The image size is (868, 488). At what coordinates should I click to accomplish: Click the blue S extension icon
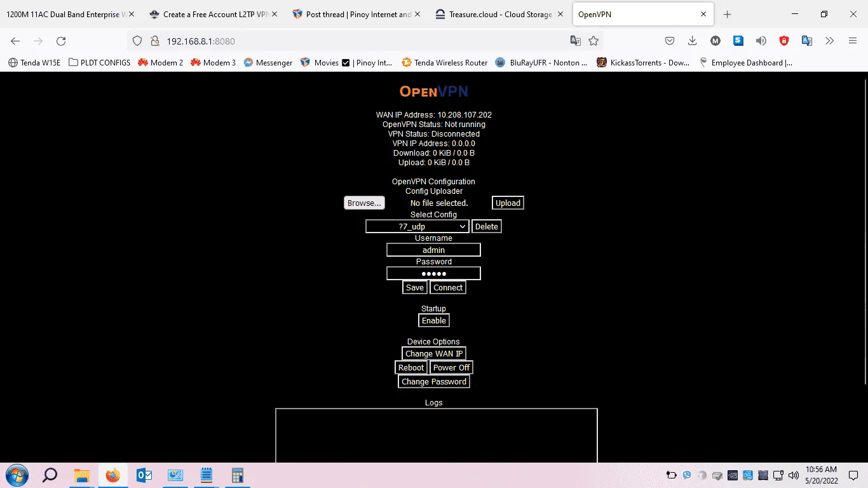738,41
